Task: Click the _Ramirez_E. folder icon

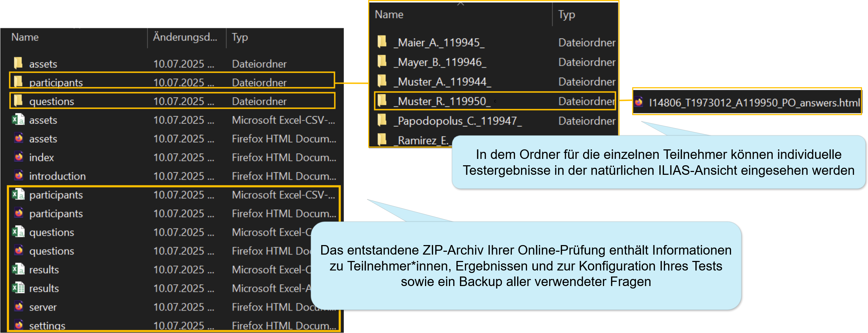Action: [382, 139]
